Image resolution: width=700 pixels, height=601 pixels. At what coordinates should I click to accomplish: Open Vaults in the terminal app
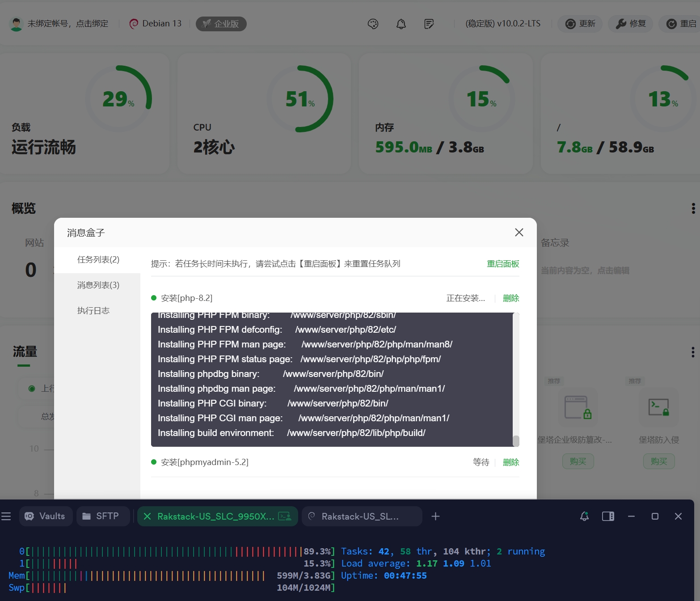click(46, 516)
